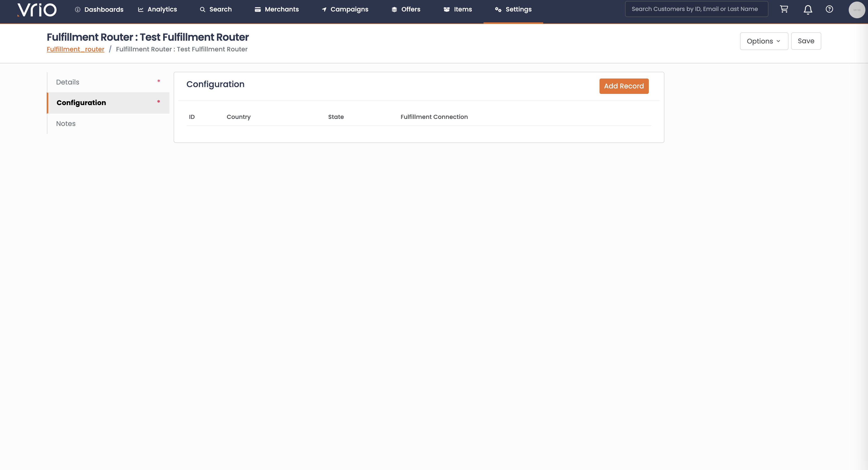Viewport: 868px width, 470px height.
Task: Click the Save button
Action: (x=806, y=41)
